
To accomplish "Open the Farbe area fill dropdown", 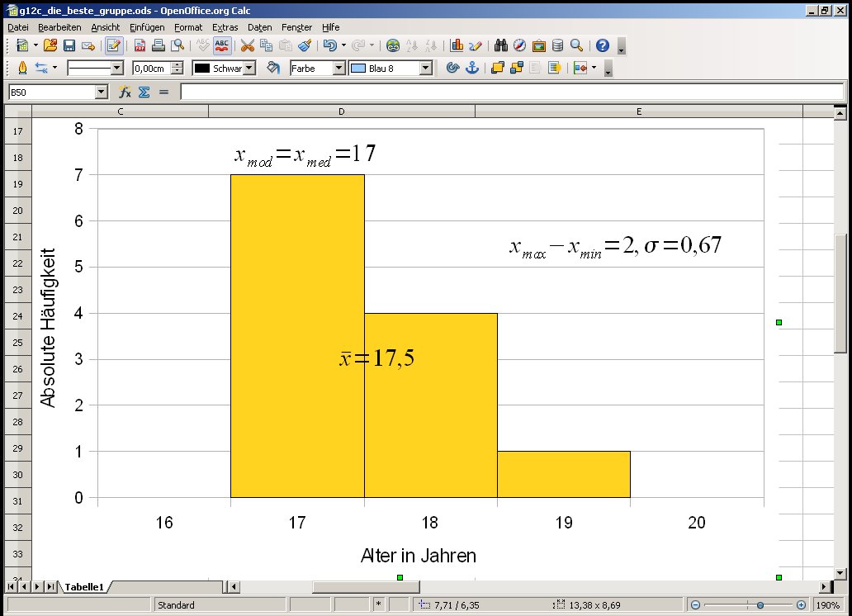I will pos(338,69).
